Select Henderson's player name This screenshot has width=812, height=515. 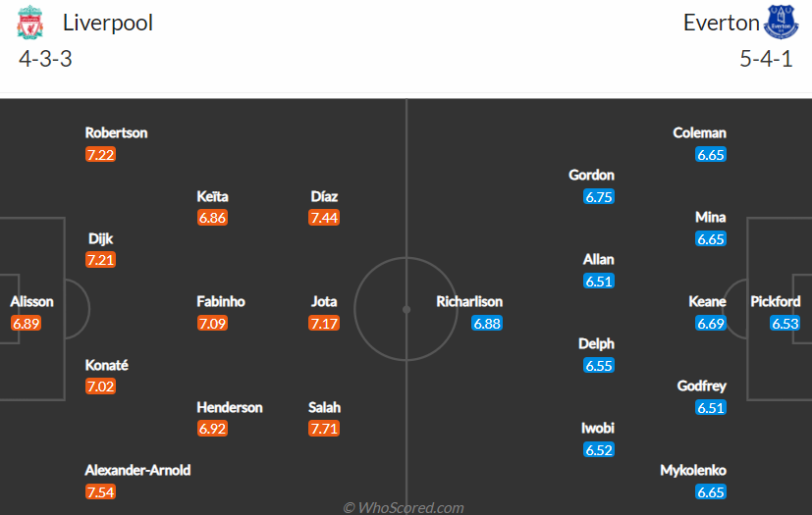pos(230,407)
